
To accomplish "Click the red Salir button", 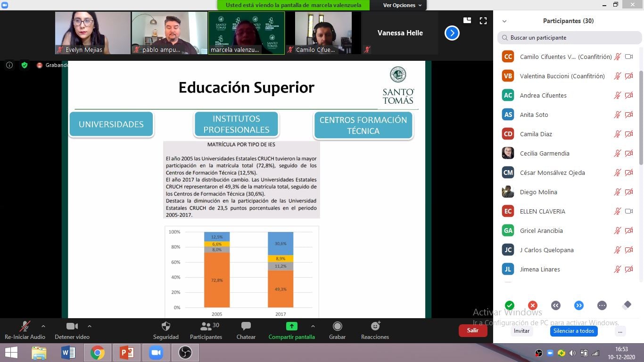I will click(472, 330).
